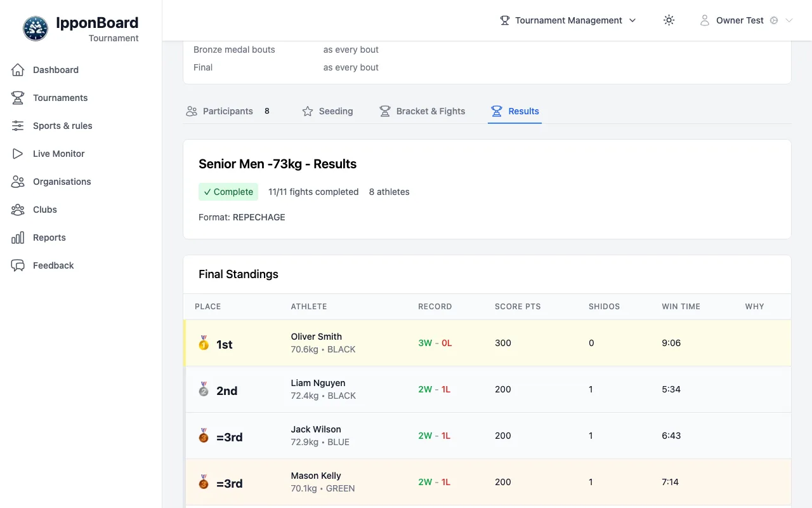812x508 pixels.
Task: Click the 9:06 win time value
Action: (x=671, y=343)
